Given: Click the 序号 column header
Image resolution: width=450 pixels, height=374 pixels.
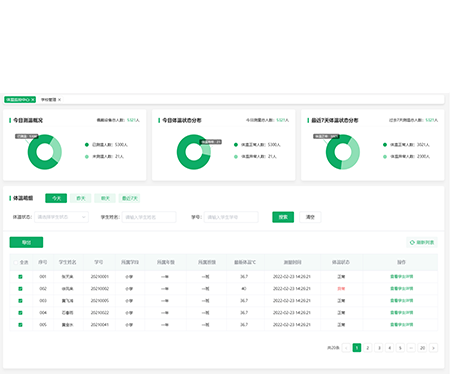Looking at the screenshot, I should pos(43,262).
